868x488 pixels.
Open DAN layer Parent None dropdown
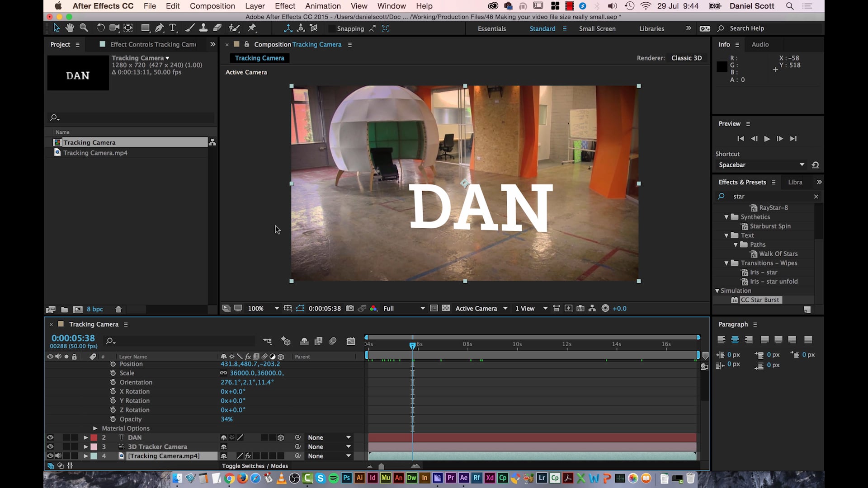coord(329,437)
